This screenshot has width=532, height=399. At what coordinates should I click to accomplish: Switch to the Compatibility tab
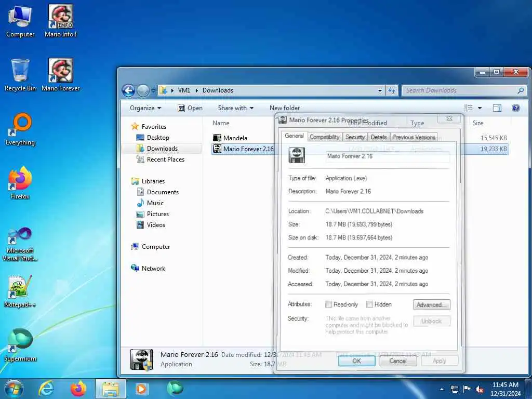tap(324, 137)
